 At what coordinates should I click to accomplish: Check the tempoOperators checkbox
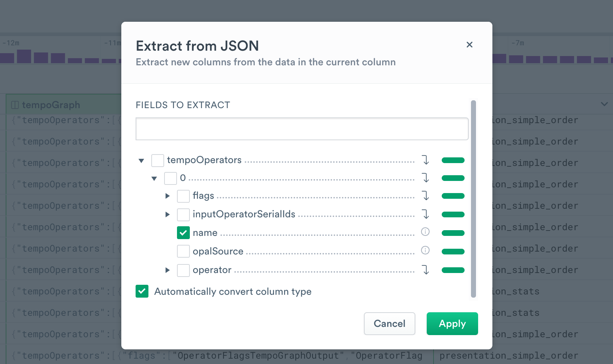(x=158, y=161)
